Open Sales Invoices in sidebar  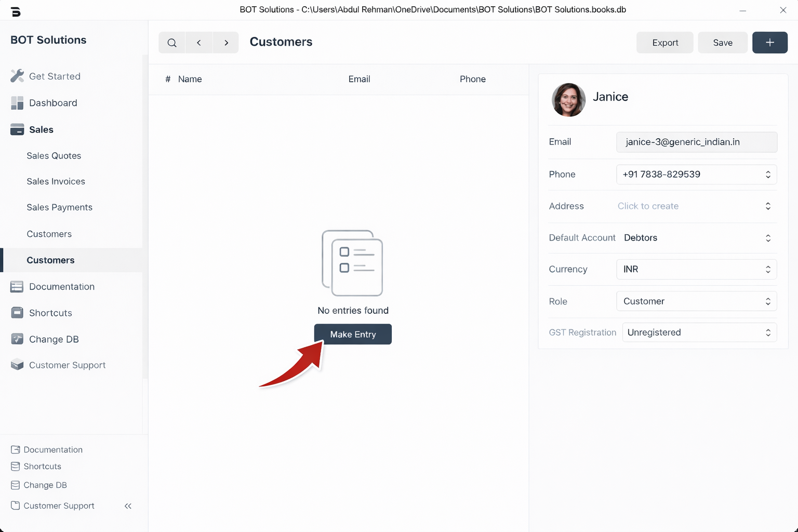pos(56,181)
